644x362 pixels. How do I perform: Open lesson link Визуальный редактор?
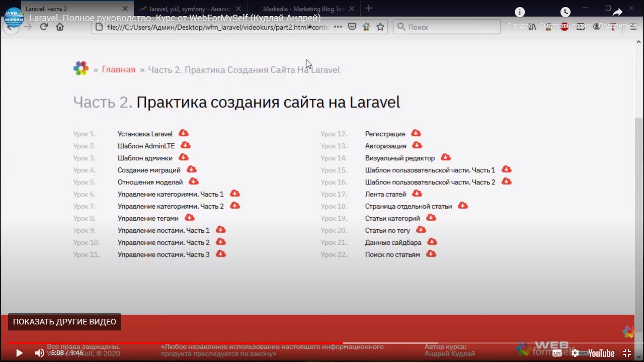400,158
